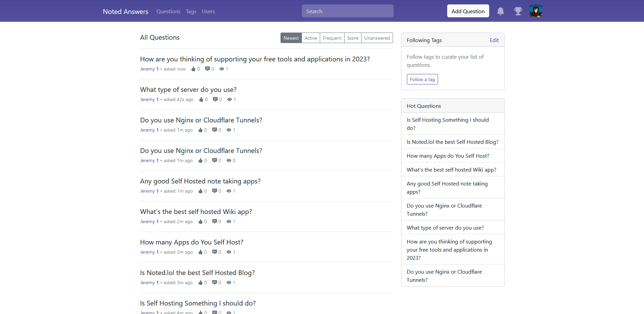Open 'How many Apps do You Self Host?' question

click(192, 242)
